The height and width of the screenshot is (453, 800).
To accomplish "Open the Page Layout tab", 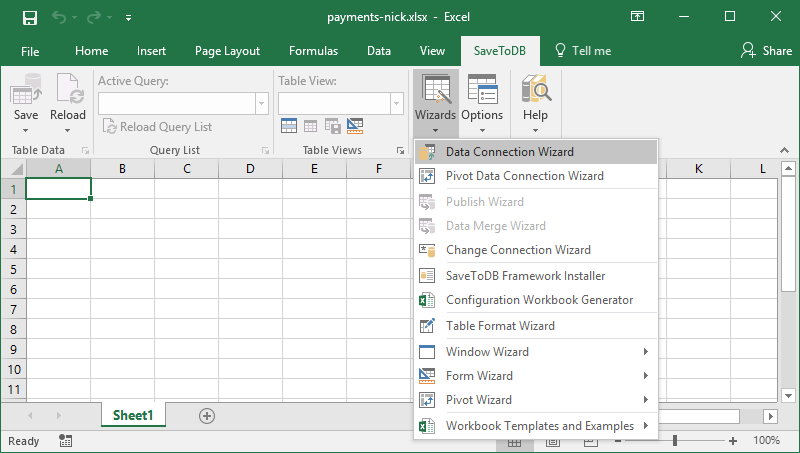I will tap(227, 51).
